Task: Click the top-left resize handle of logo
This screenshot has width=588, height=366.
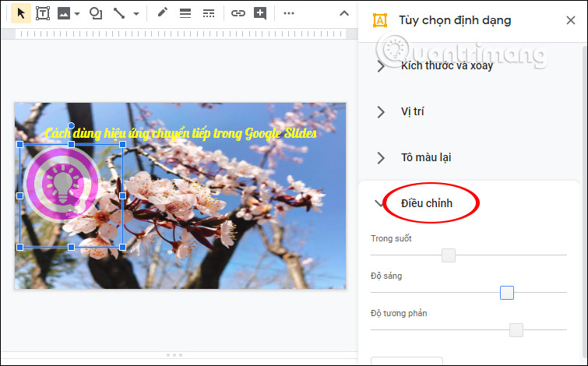Action: pos(20,144)
